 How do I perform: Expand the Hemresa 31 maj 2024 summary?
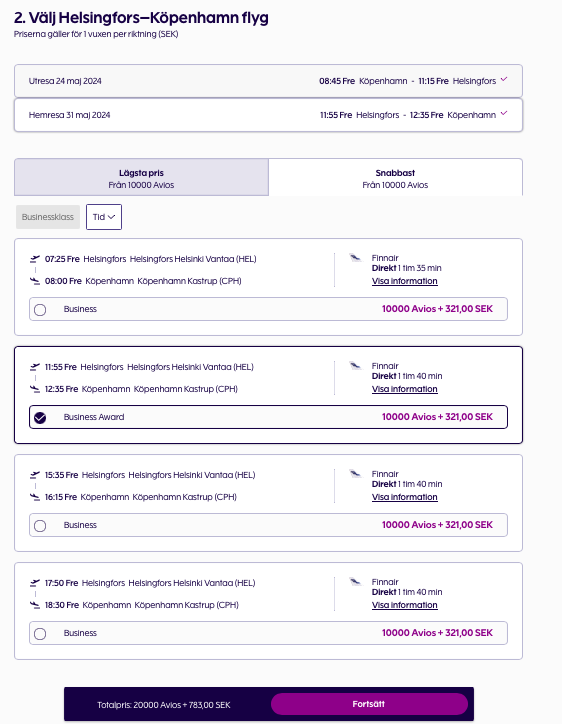coord(268,115)
